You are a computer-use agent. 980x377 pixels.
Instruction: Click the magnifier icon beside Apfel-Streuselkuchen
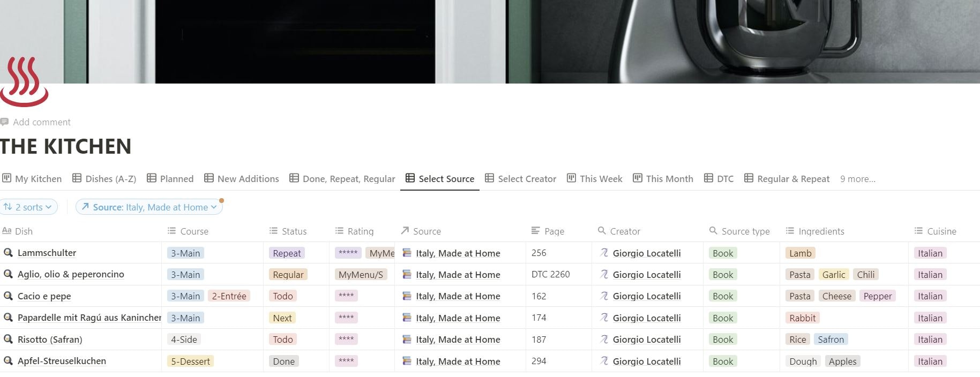pos(8,361)
